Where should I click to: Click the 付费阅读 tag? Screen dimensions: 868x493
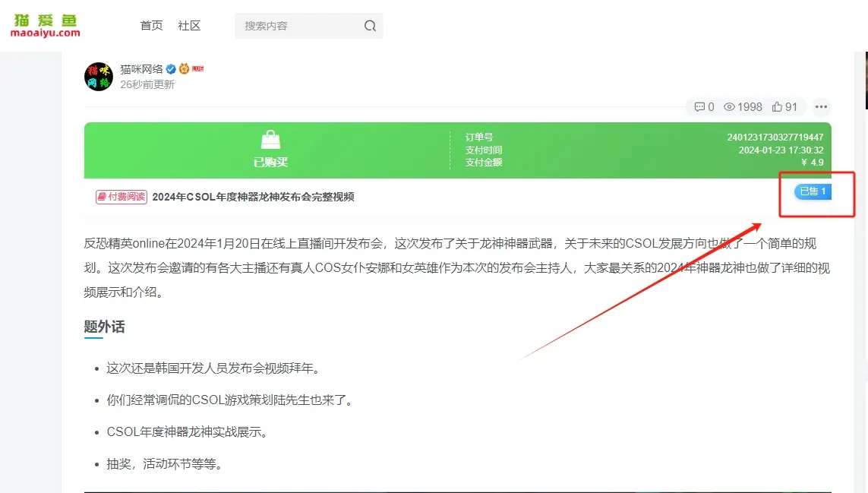[x=122, y=197]
